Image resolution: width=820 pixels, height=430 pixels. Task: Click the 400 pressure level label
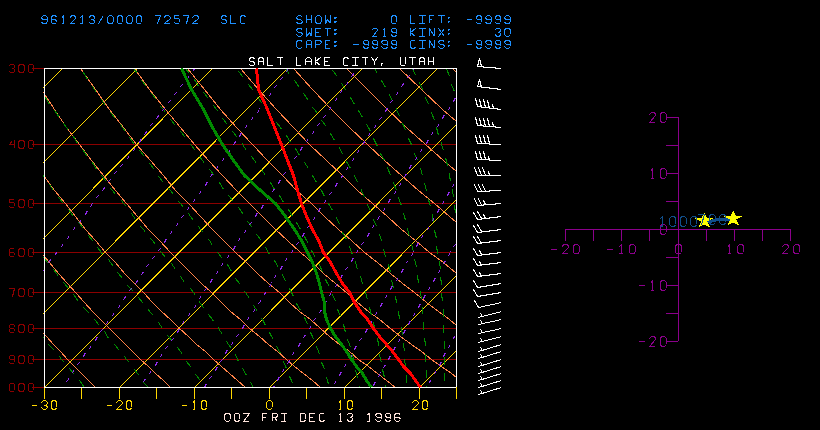pyautogui.click(x=21, y=144)
